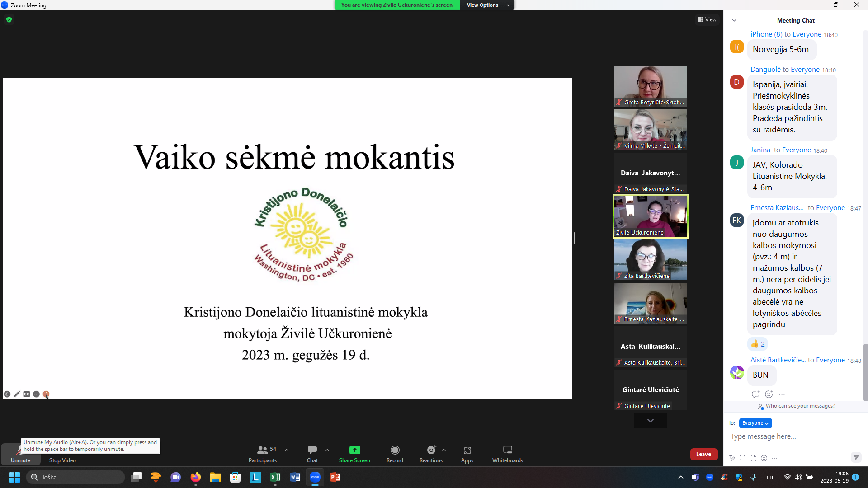Open the Apps panel

(467, 454)
